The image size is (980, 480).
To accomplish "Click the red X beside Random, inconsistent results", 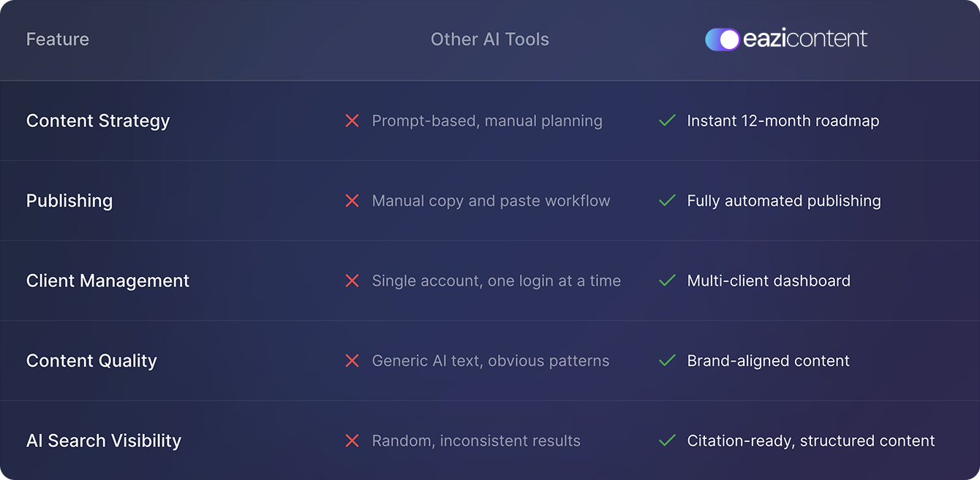I will [x=352, y=441].
